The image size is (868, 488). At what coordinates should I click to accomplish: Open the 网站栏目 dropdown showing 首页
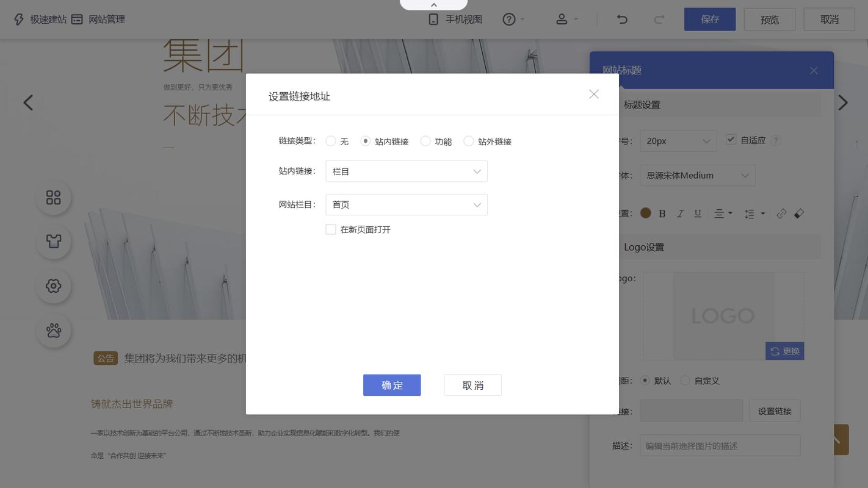[406, 204]
